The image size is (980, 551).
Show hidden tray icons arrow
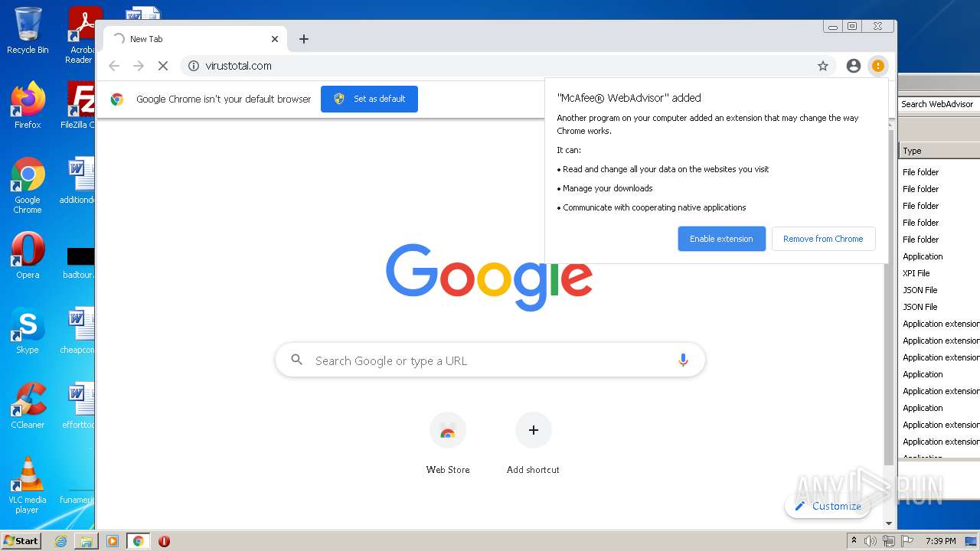854,541
